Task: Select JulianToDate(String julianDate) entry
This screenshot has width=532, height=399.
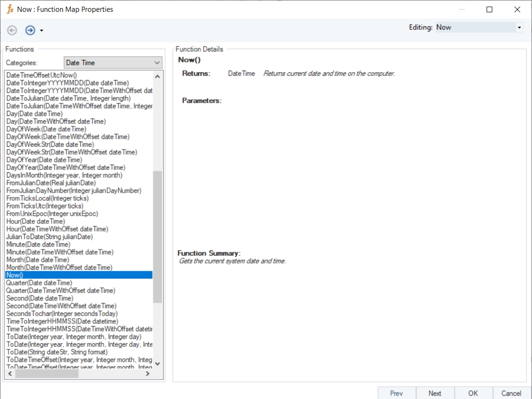Action: (x=50, y=237)
